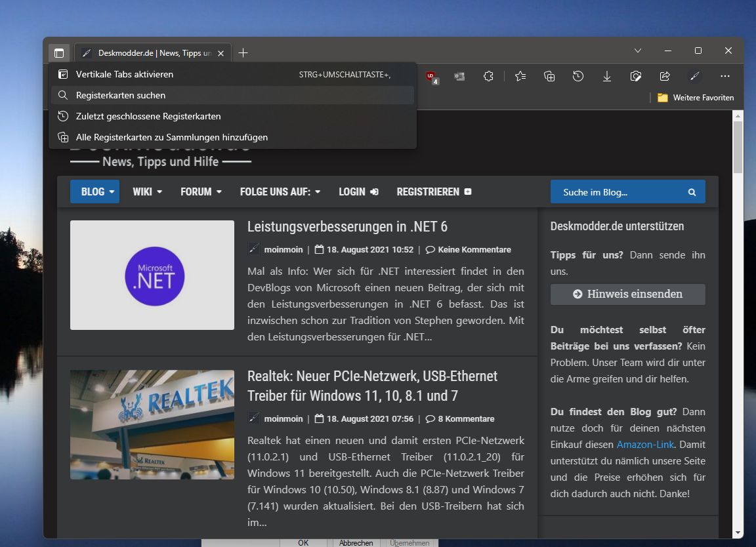Open the Weitere Favoriten folder
This screenshot has width=756, height=547.
(x=696, y=97)
